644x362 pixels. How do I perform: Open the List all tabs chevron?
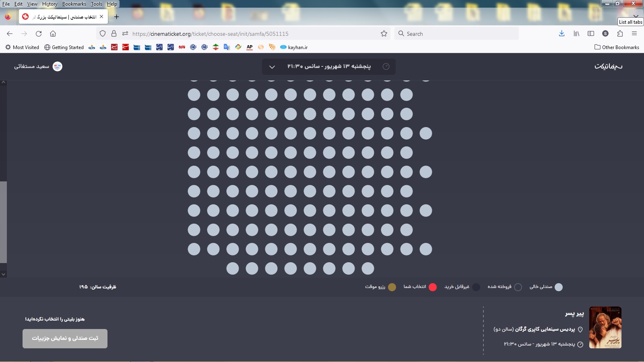(636, 16)
